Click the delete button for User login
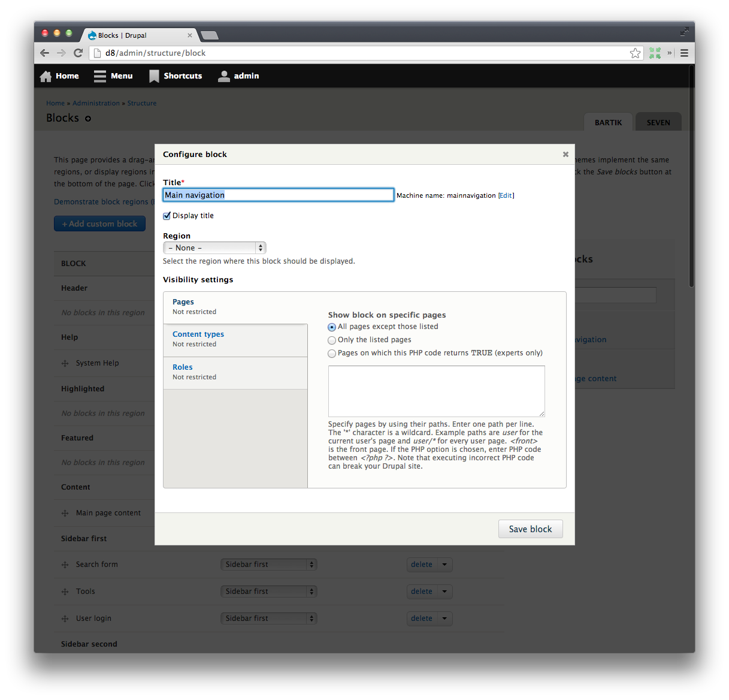729x700 pixels. pos(422,618)
